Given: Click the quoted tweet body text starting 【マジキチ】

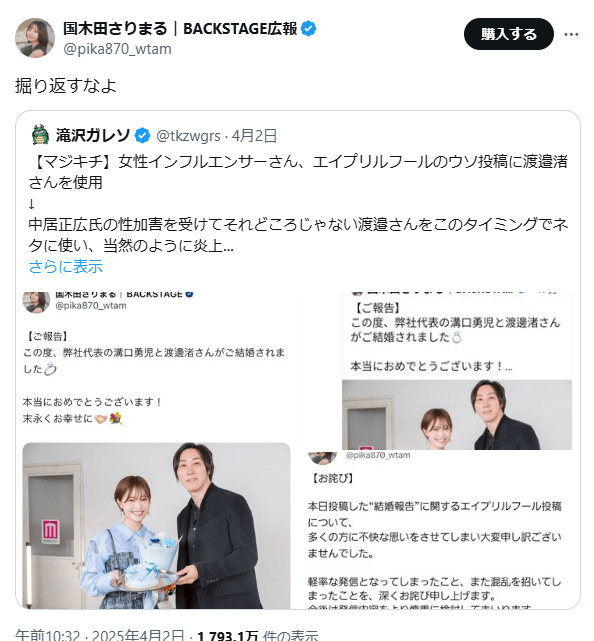Looking at the screenshot, I should 298,204.
